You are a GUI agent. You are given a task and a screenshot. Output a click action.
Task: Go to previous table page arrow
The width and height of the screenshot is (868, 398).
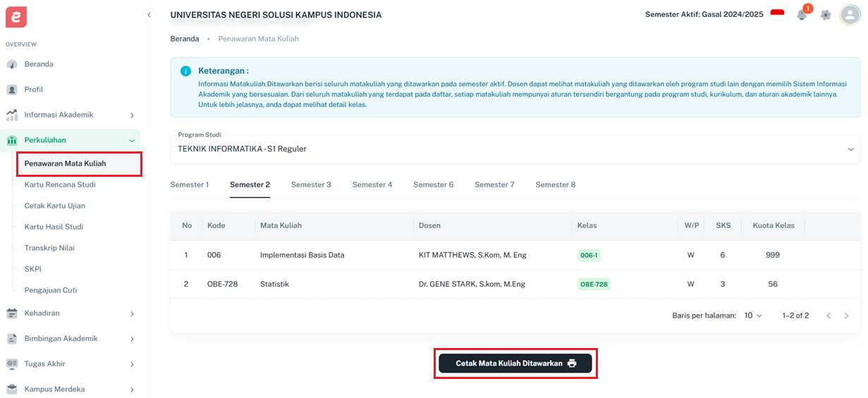[x=829, y=316]
